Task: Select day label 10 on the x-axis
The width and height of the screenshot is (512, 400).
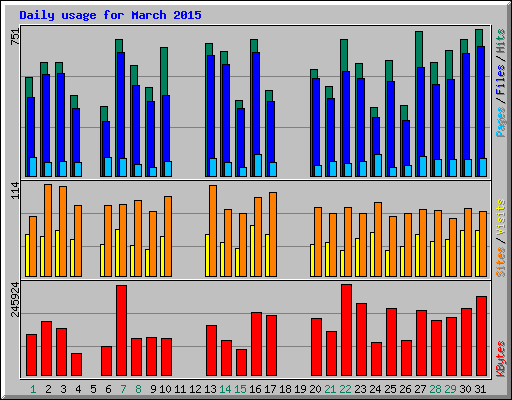Action: [x=165, y=389]
